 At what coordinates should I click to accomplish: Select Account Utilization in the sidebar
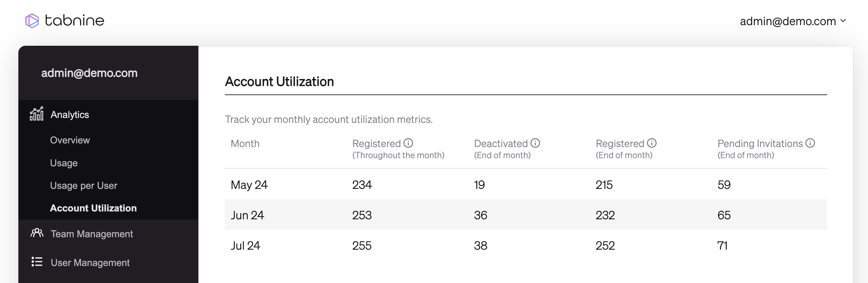[93, 208]
